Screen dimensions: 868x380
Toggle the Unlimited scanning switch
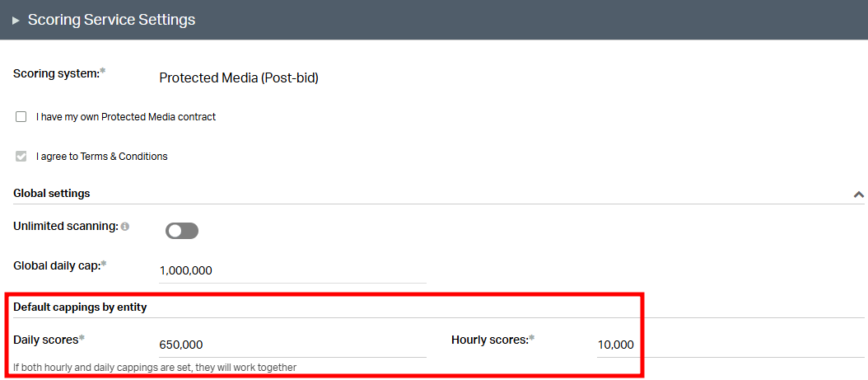pyautogui.click(x=182, y=231)
